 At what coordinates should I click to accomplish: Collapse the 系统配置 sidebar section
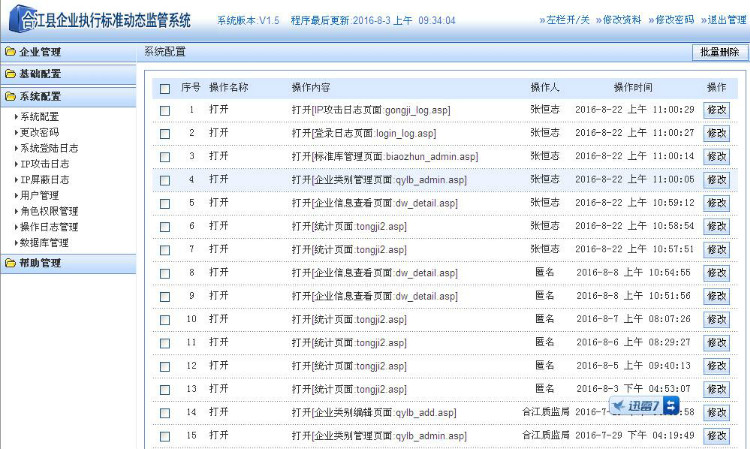(x=68, y=96)
